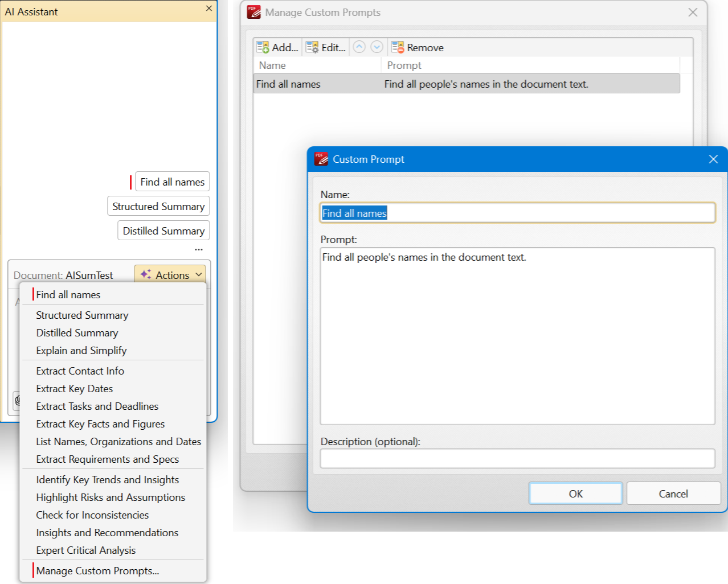Viewport: 728px width, 584px height.
Task: Select Manage Custom Prompts menu entry
Action: [97, 570]
